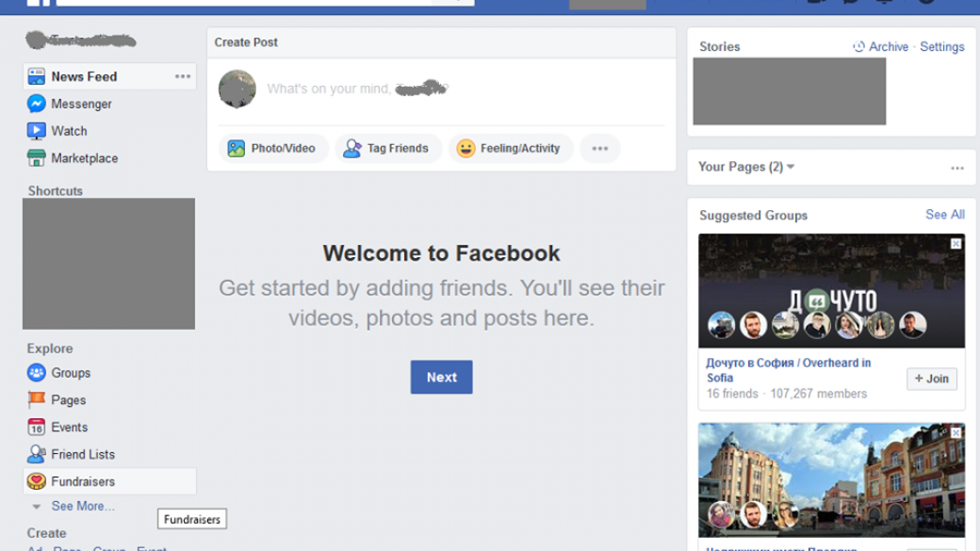980x551 pixels.
Task: Click the Fundraisers heart coin icon
Action: (36, 481)
